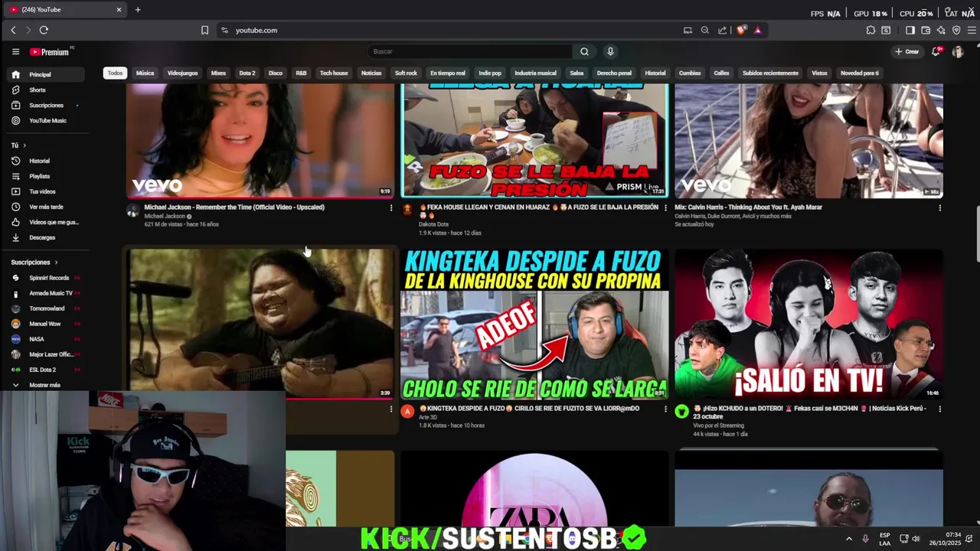
Task: Open options menu for Calvin Harris mix
Action: coord(939,207)
